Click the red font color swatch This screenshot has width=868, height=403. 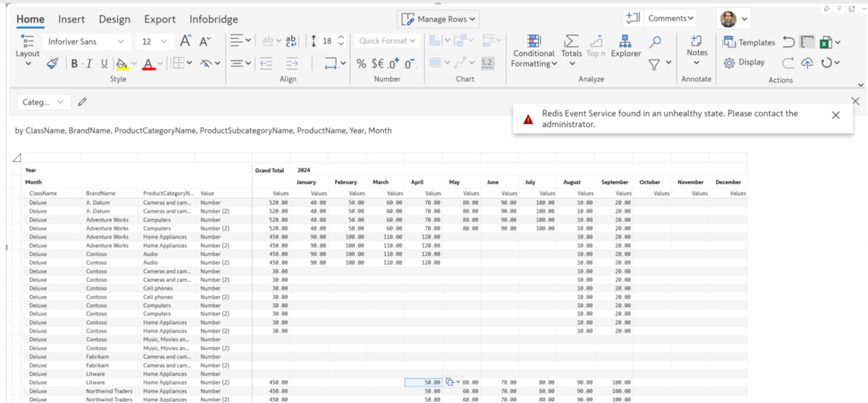point(149,63)
